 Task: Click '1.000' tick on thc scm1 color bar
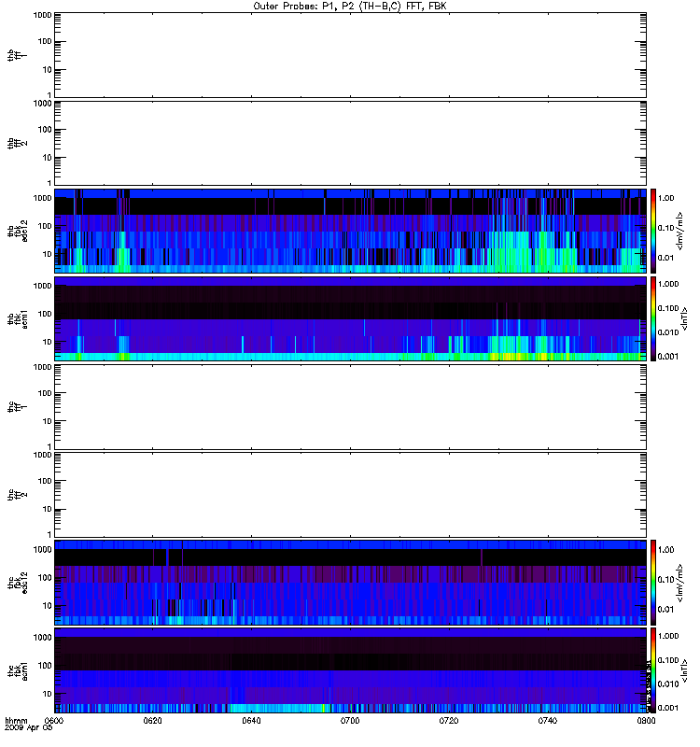click(x=668, y=636)
